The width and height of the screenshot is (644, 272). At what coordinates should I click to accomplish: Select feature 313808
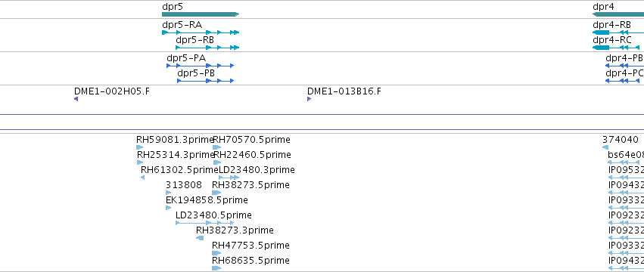169,193
